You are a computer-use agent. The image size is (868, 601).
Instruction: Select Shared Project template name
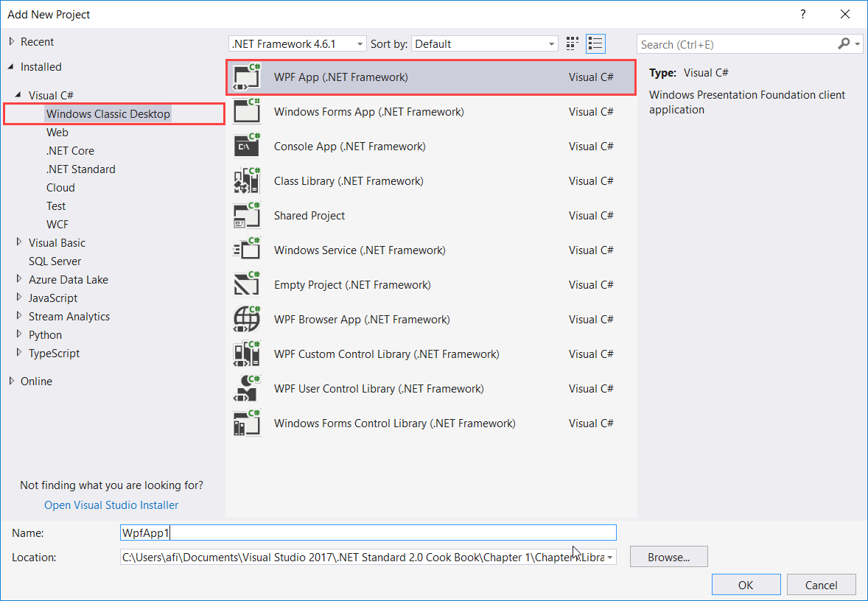[x=309, y=215]
